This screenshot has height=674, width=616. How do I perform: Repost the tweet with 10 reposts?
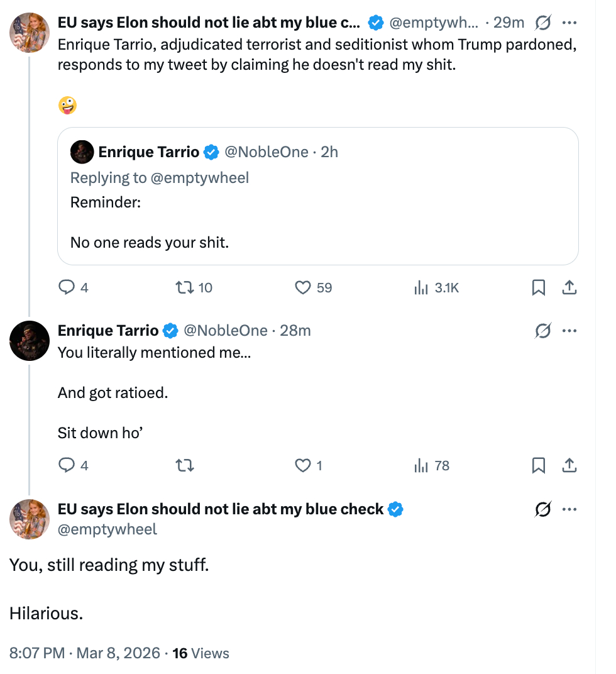[x=184, y=288]
